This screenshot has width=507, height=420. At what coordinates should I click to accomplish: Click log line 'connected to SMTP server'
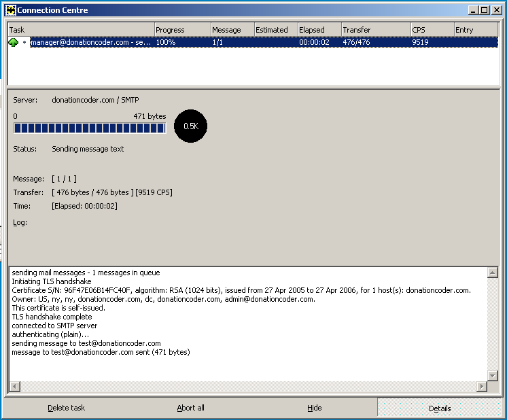[54, 326]
